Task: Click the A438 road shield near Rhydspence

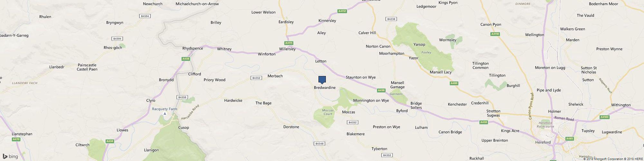Action: 186,59
